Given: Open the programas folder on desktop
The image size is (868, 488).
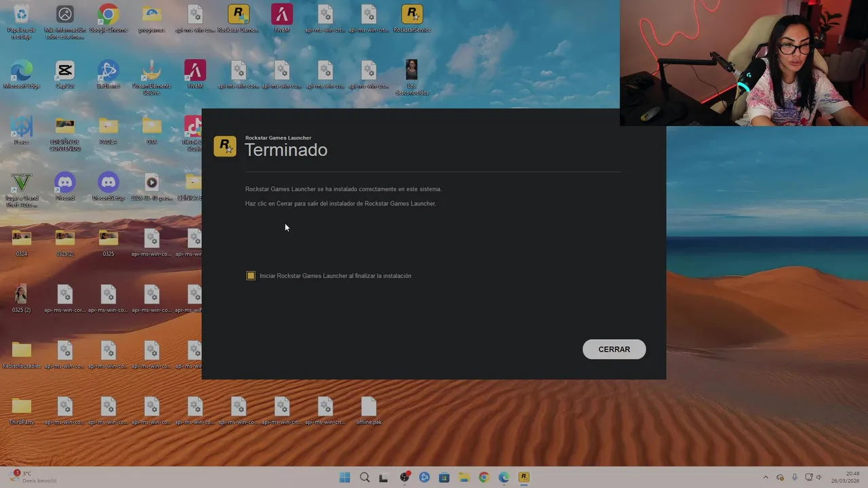Looking at the screenshot, I should 152,19.
